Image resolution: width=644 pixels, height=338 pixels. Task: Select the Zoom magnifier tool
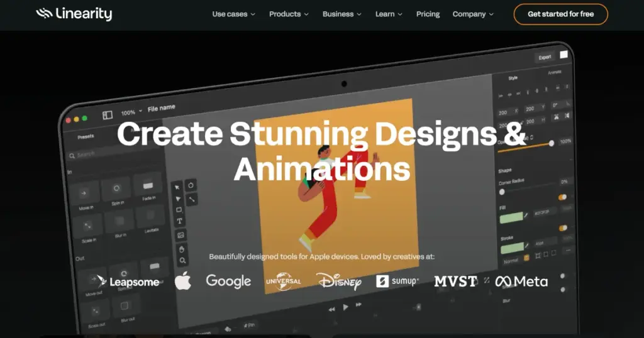(x=182, y=261)
